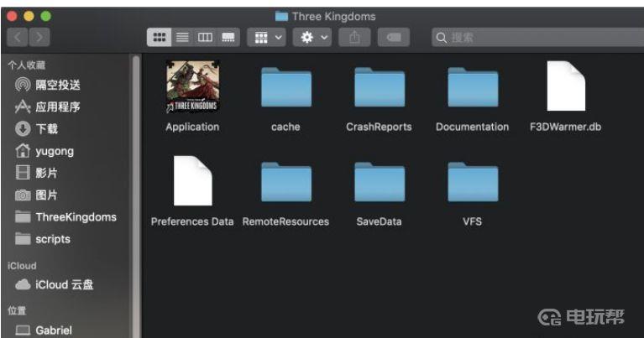Select the CrashReports folder icon

tap(380, 87)
